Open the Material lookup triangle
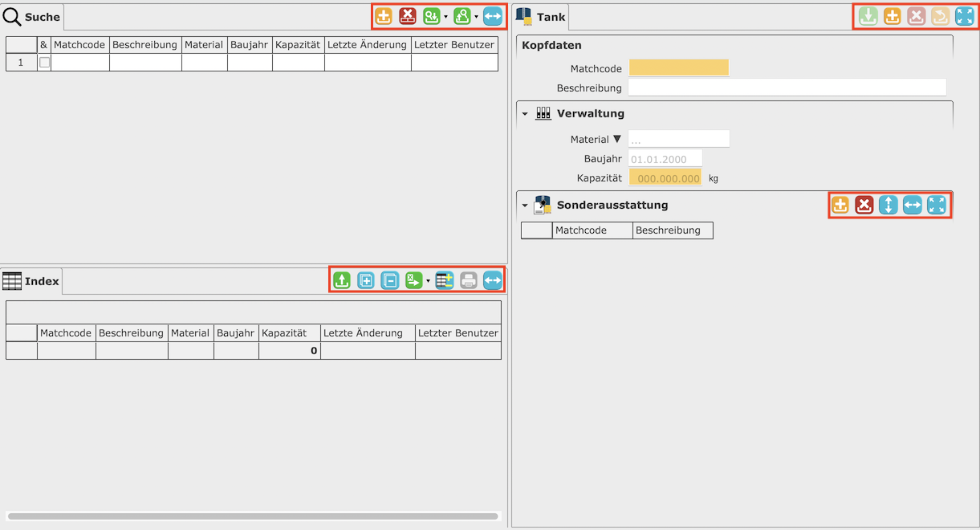Viewport: 980px width, 530px height. [616, 139]
